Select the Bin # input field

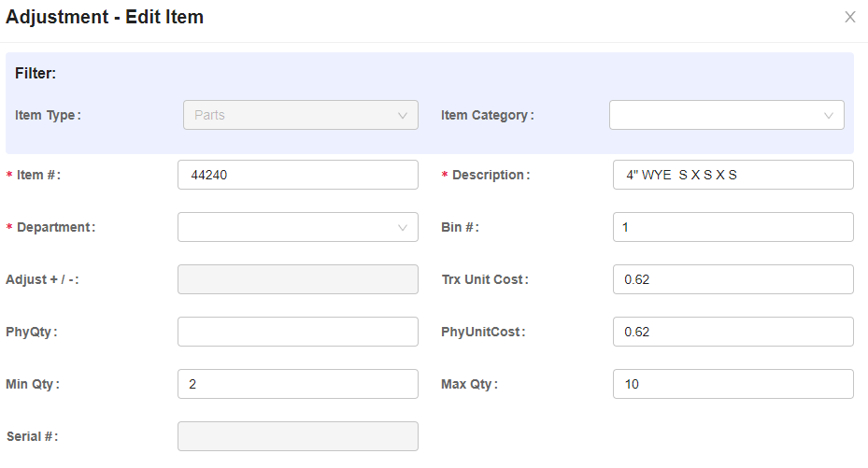(733, 227)
